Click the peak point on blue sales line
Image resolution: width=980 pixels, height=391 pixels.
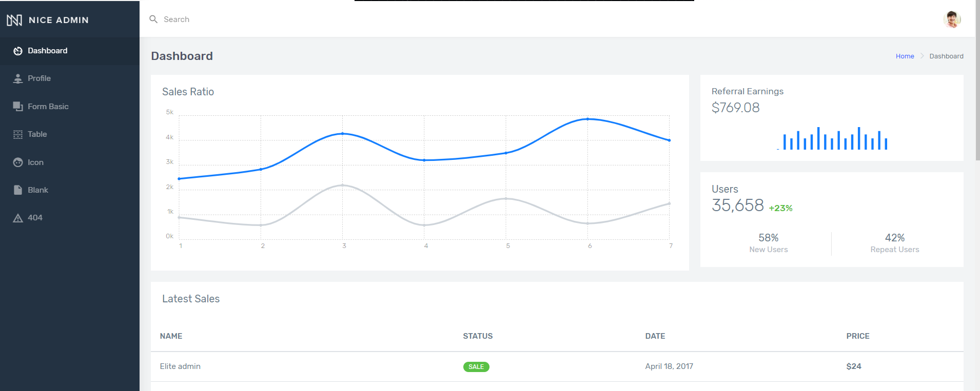pyautogui.click(x=587, y=119)
